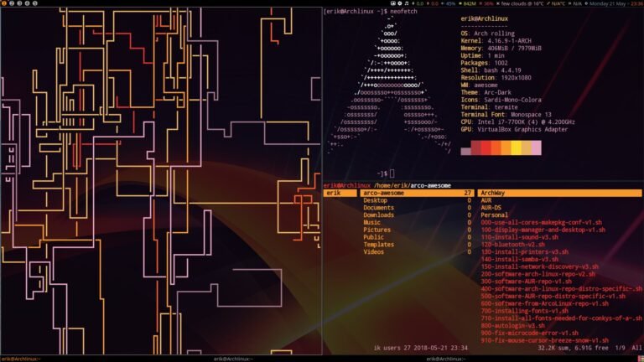Click the workspace tag at top-left corner
The width and height of the screenshot is (644, 362).
(x=3, y=3)
